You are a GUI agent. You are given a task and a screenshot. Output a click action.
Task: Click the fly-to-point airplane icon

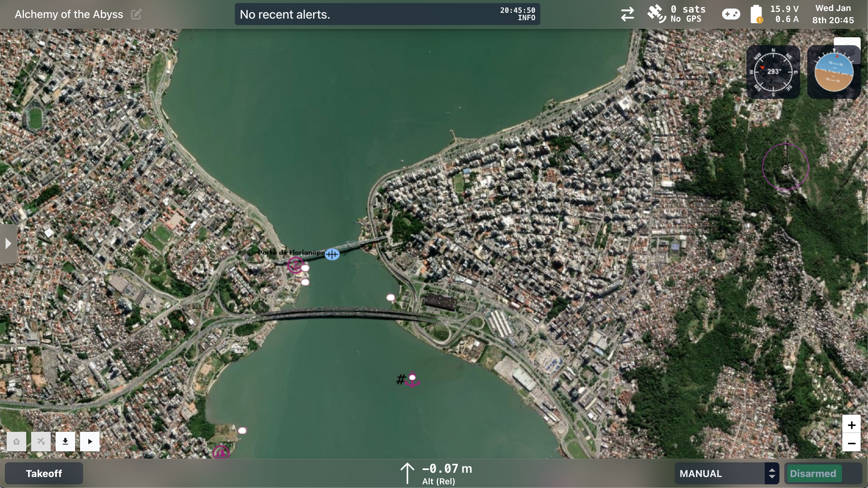pyautogui.click(x=41, y=441)
